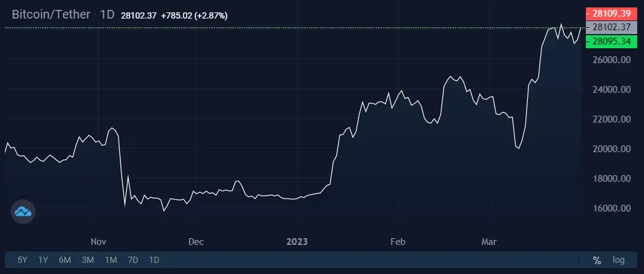Click the 18000.00 price axis label
This screenshot has width=644, height=274.
pyautogui.click(x=611, y=178)
